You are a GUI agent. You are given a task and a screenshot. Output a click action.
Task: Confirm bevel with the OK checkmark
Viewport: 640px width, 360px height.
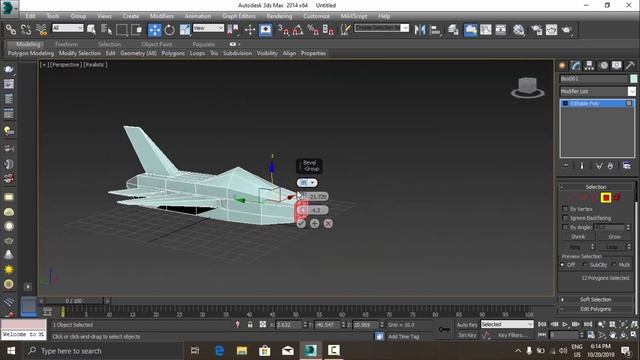pos(301,223)
